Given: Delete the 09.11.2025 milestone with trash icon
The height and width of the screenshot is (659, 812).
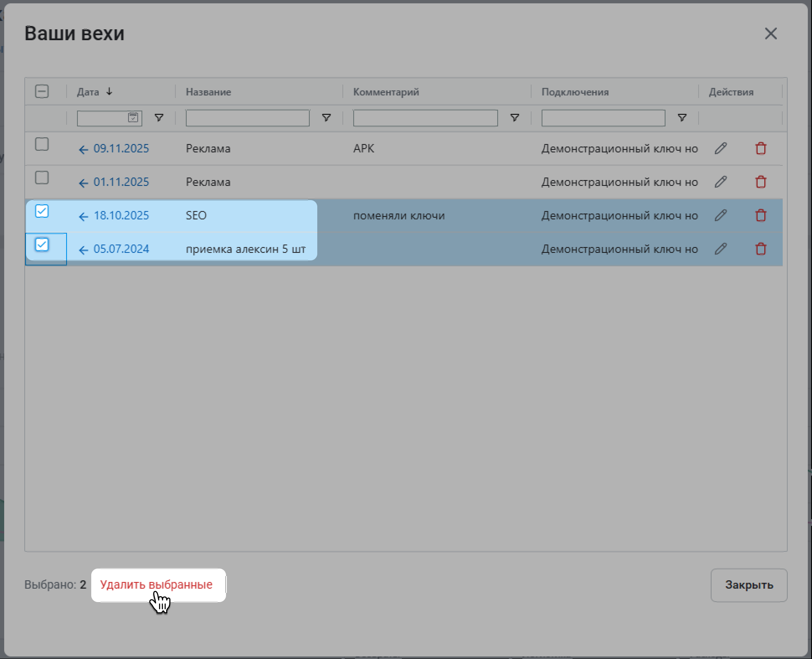Looking at the screenshot, I should click(x=761, y=148).
